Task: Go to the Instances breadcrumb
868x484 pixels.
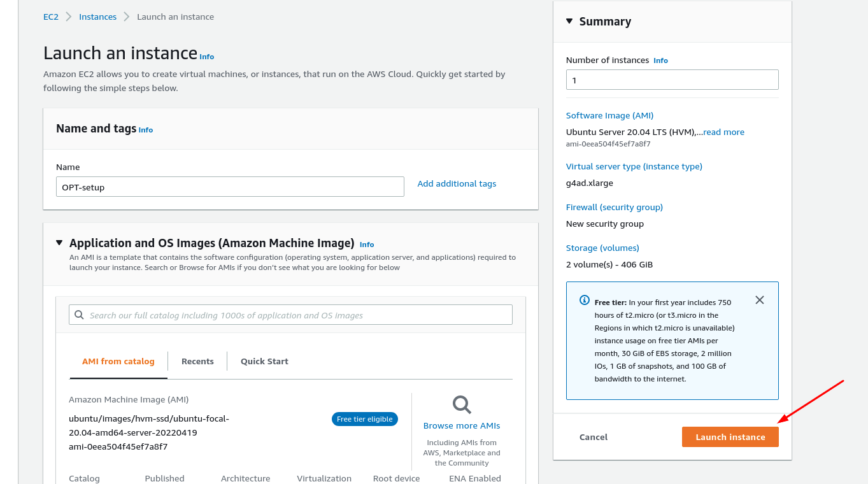Action: (97, 17)
